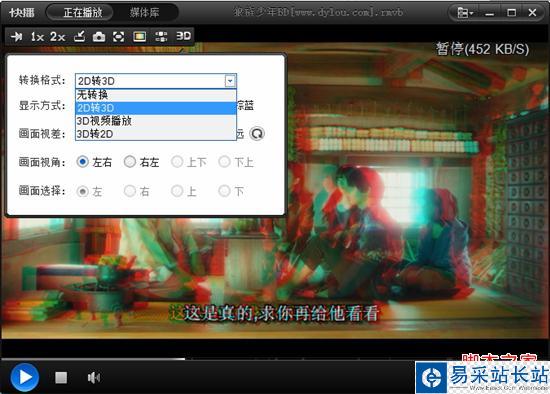The image size is (550, 394).
Task: Mute audio with the speaker icon
Action: pos(94,378)
